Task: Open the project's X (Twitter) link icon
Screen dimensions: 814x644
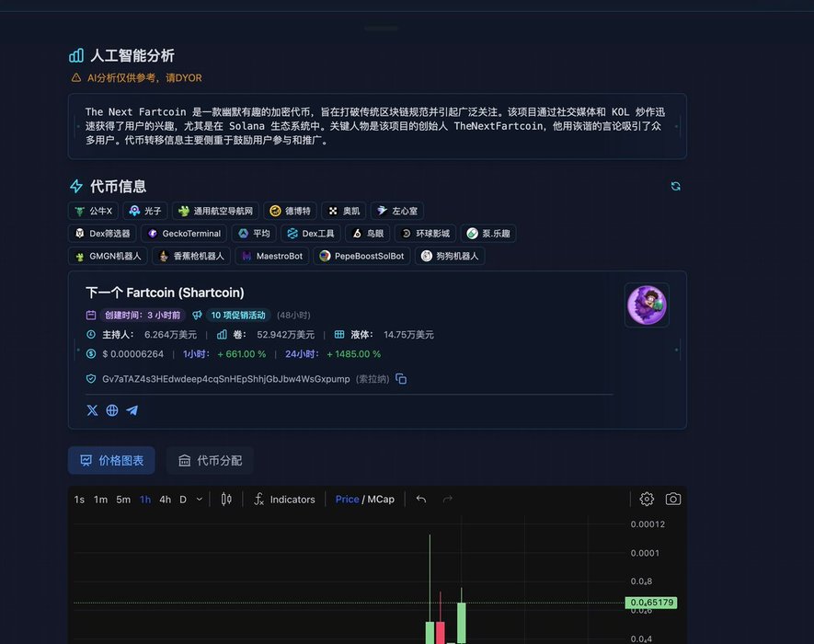Action: (x=92, y=410)
